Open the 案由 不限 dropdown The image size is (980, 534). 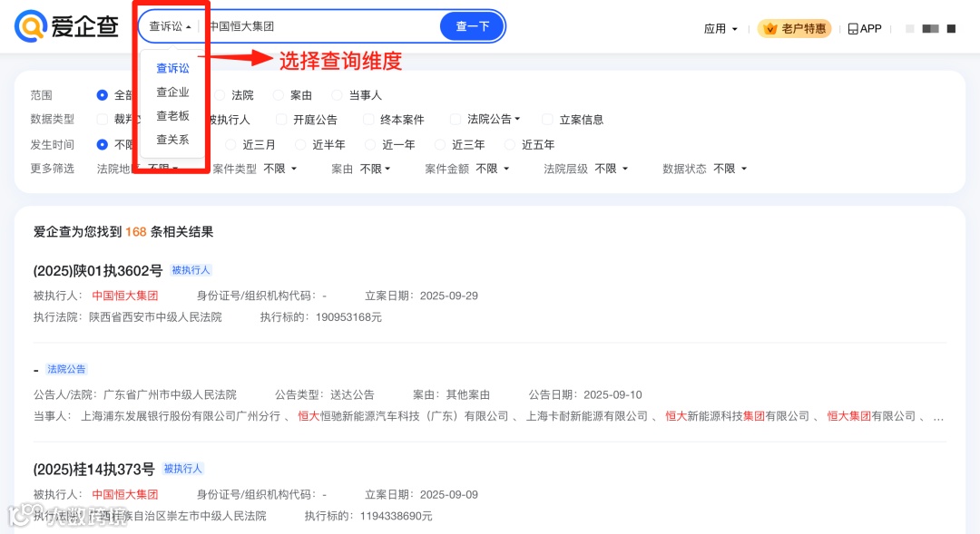tap(376, 169)
